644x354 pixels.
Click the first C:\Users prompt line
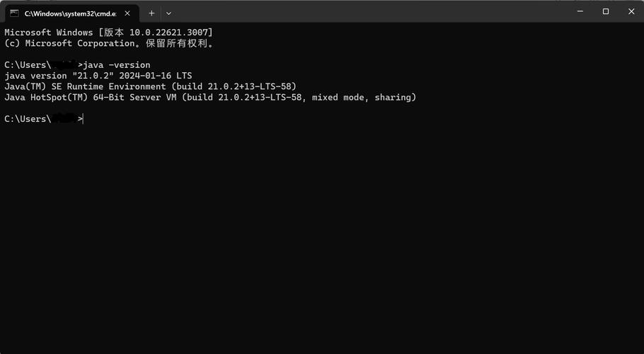(x=27, y=65)
